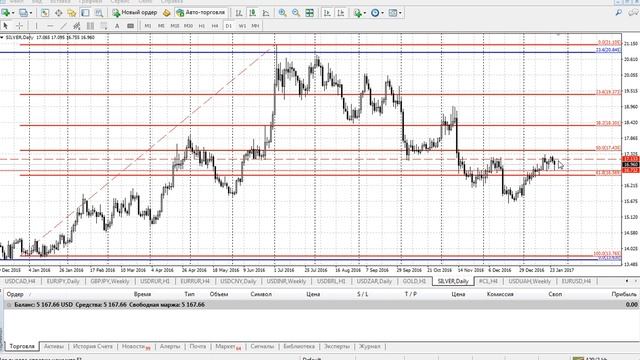
Task: Open the EURUSD,H4 chart tab
Action: 576,281
